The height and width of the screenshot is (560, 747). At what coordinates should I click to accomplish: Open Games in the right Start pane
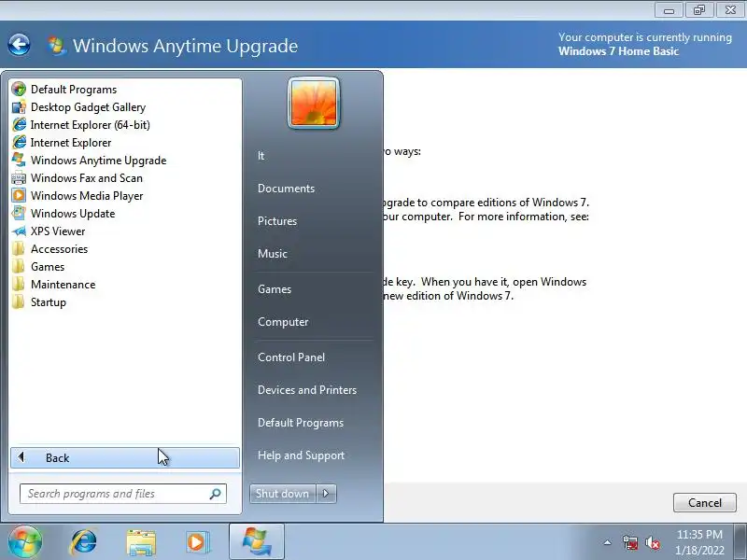[274, 289]
